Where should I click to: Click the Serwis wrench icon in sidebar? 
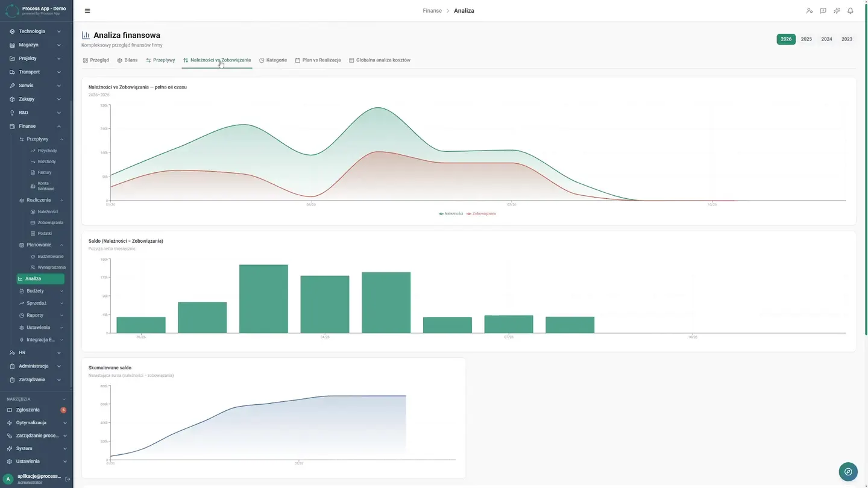12,86
